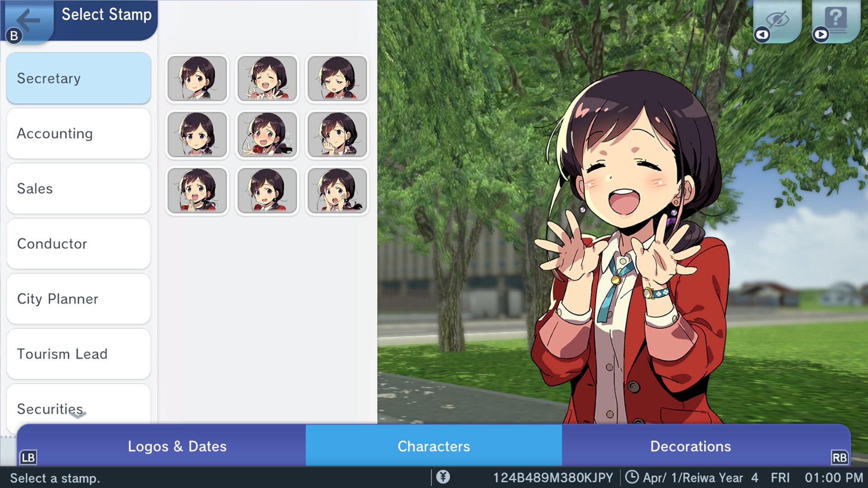Click the RB shoulder button indicator

pos(840,458)
